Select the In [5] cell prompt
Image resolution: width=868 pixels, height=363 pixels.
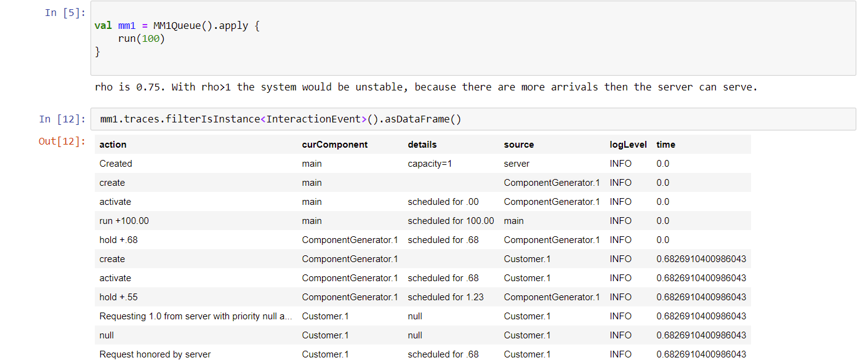coord(65,12)
